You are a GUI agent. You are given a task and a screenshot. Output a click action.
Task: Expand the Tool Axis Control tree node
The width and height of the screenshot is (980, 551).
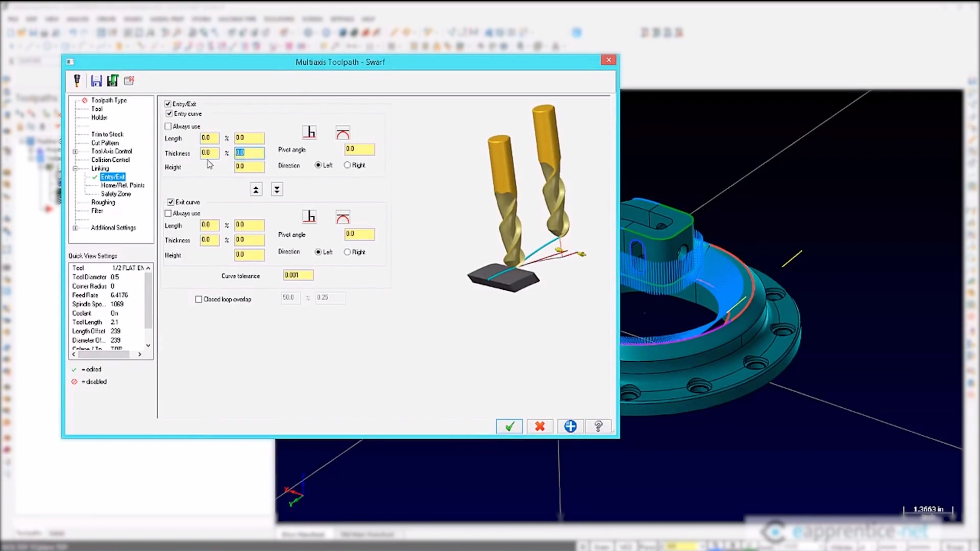[75, 151]
